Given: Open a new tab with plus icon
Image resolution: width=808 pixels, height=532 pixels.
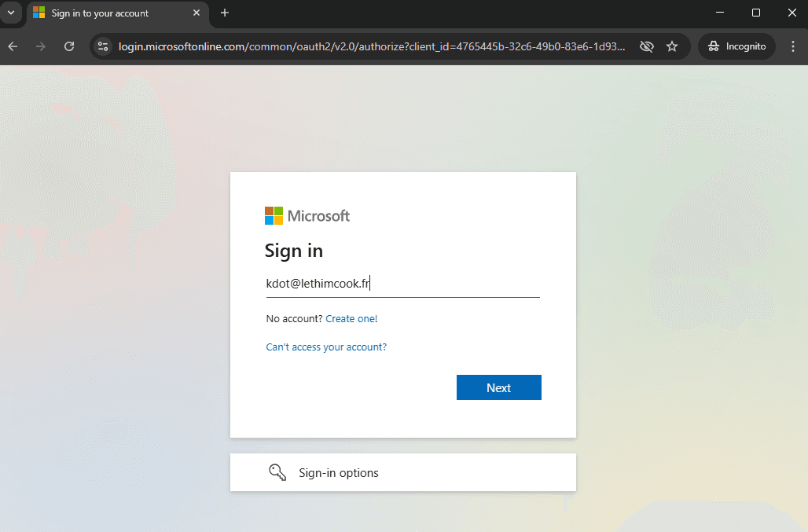Looking at the screenshot, I should [x=225, y=13].
